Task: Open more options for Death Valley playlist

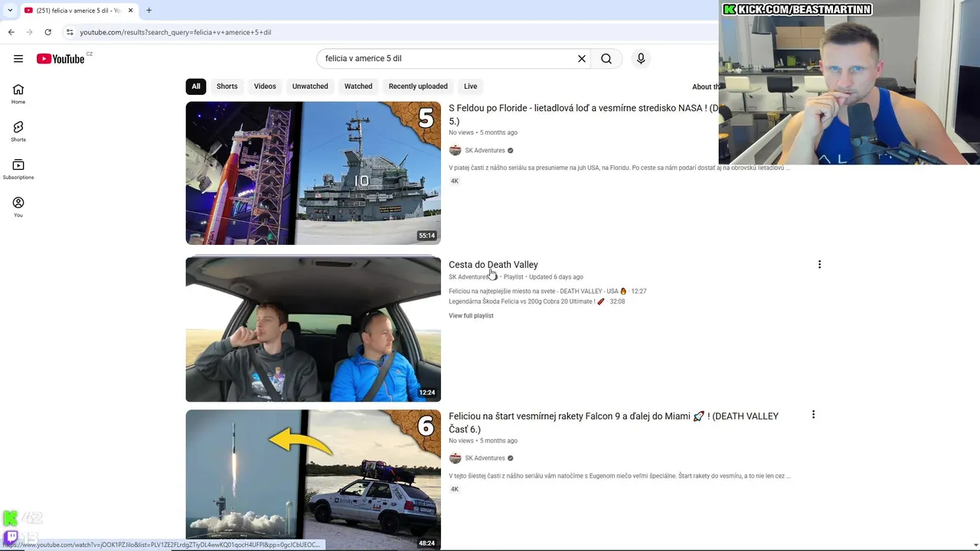Action: 819,264
